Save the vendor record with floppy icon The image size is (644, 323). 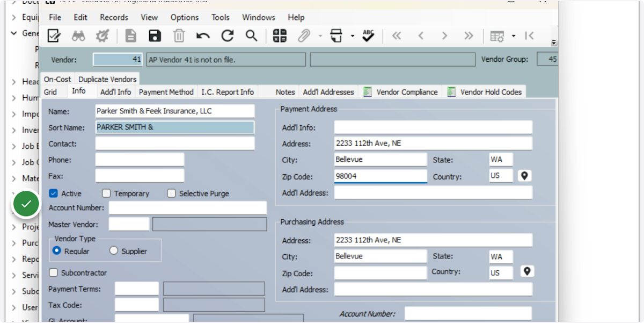155,36
